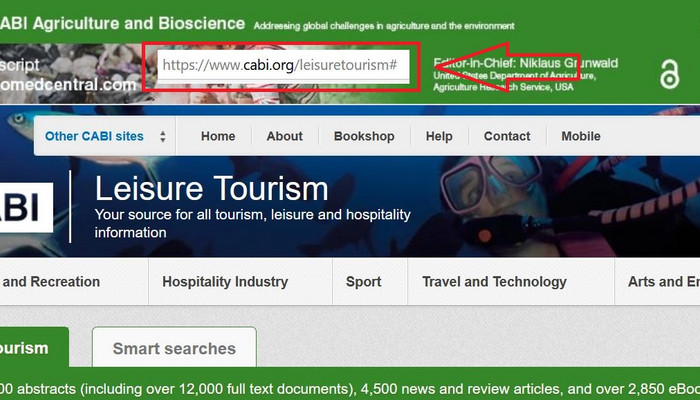The height and width of the screenshot is (400, 700).
Task: Click the Leisure Tourism site title
Action: click(212, 188)
